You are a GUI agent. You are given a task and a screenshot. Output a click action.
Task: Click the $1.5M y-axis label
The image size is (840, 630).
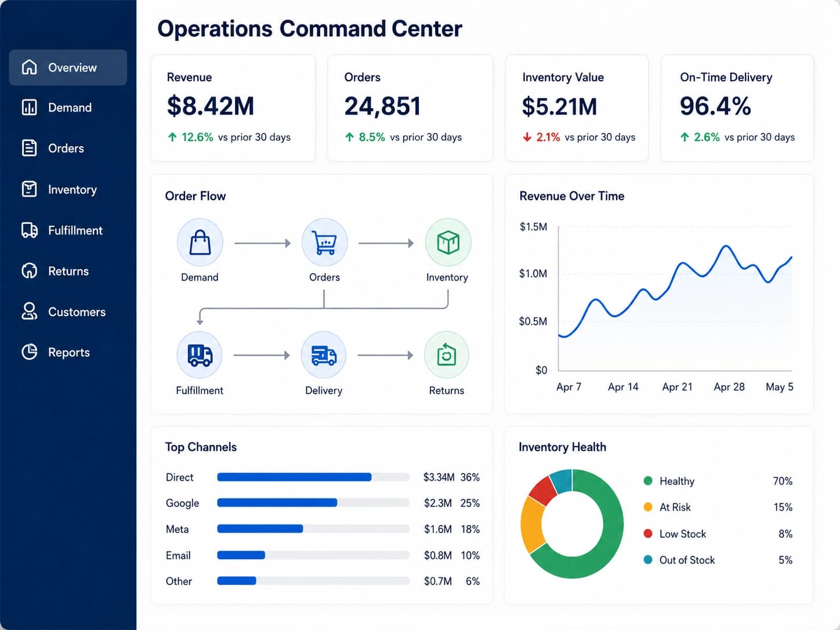tap(533, 227)
